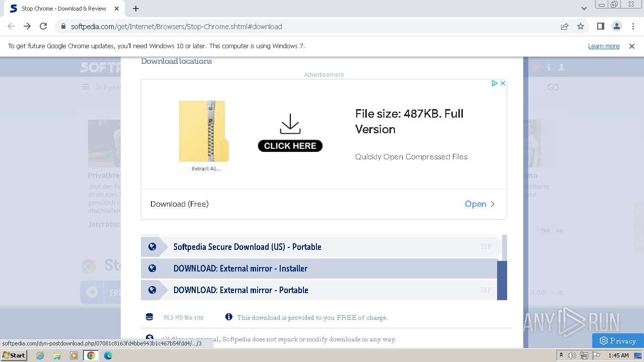The image size is (644, 362).
Task: Click the network tray icon
Action: 584,355
